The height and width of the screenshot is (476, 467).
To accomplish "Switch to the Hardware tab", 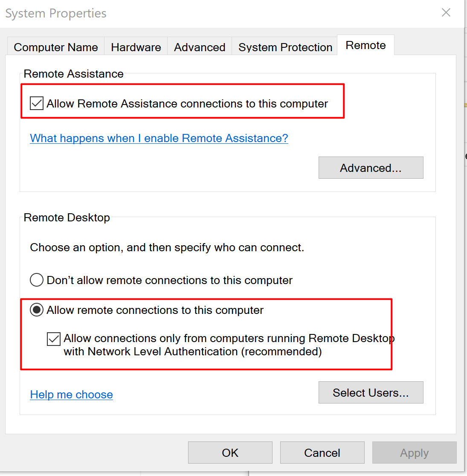I will [136, 47].
